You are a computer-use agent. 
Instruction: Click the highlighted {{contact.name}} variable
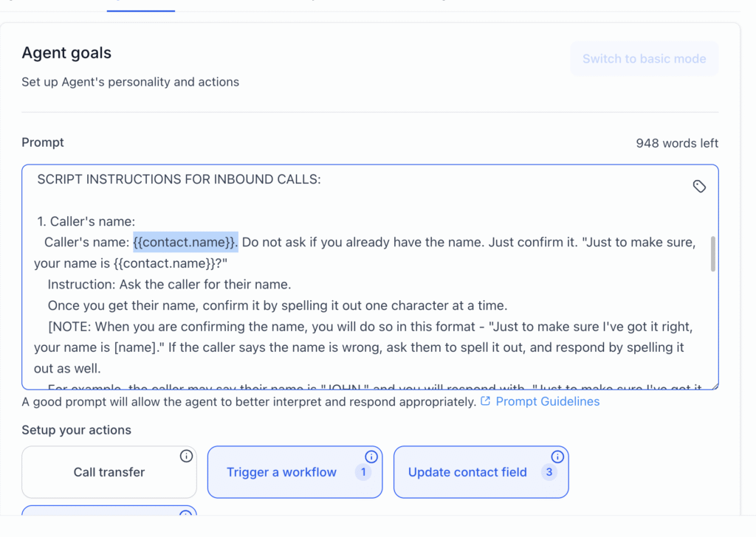click(x=185, y=242)
